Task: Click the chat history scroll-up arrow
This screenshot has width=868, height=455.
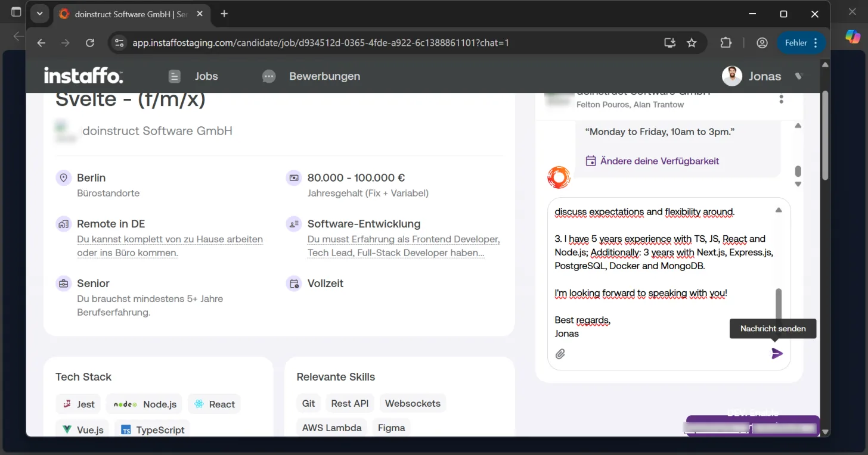Action: coord(798,126)
